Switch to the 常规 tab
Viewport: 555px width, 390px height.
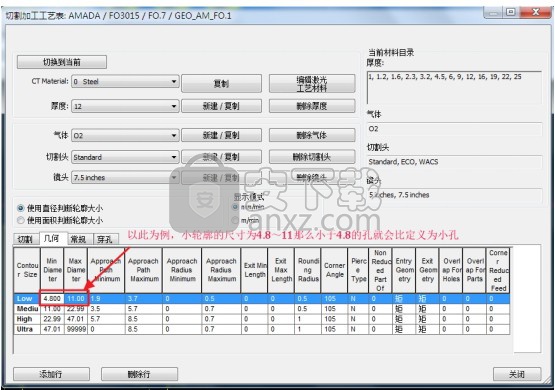pyautogui.click(x=79, y=239)
